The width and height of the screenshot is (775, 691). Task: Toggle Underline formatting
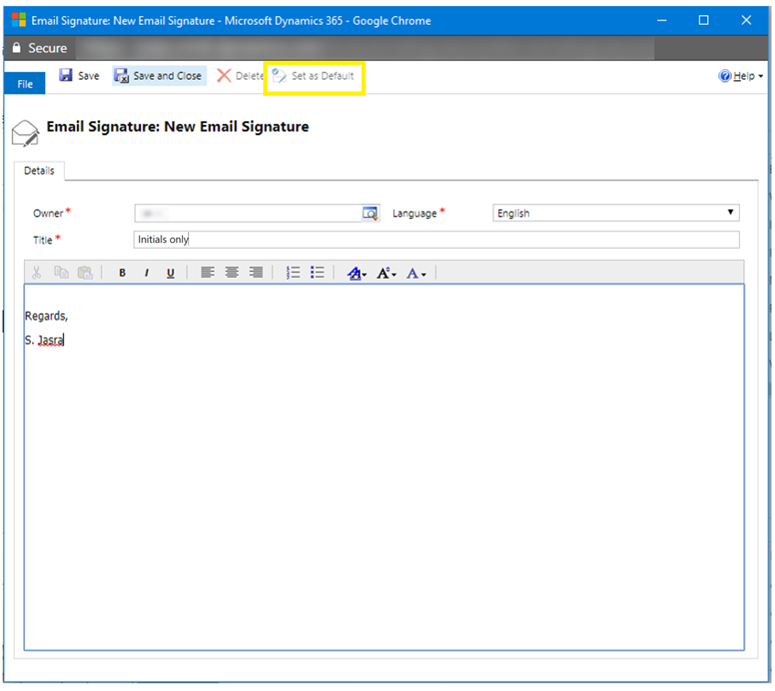point(171,273)
